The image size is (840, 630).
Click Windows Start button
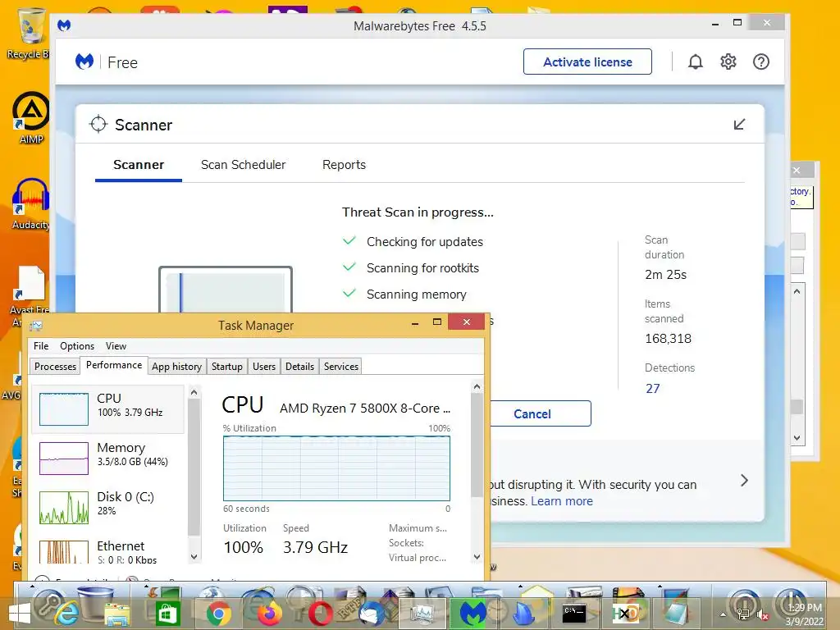click(20, 614)
